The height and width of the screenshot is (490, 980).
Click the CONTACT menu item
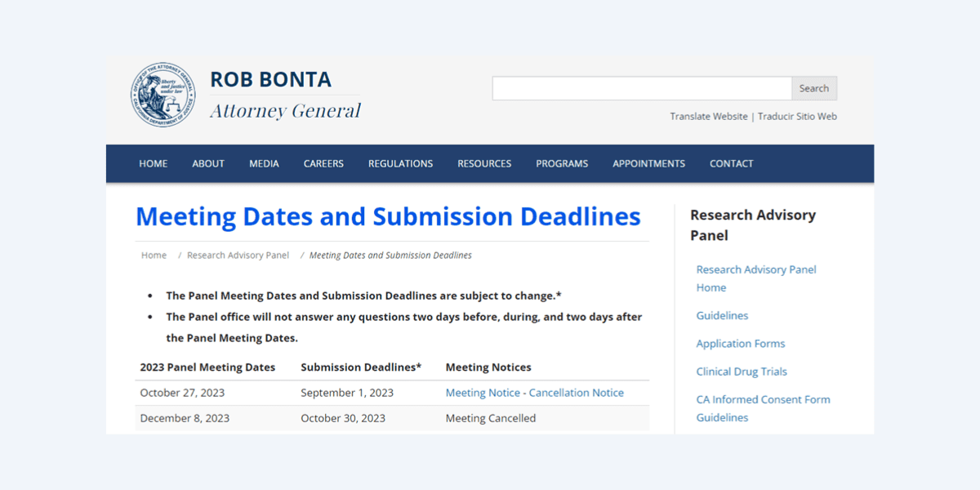coord(731,163)
